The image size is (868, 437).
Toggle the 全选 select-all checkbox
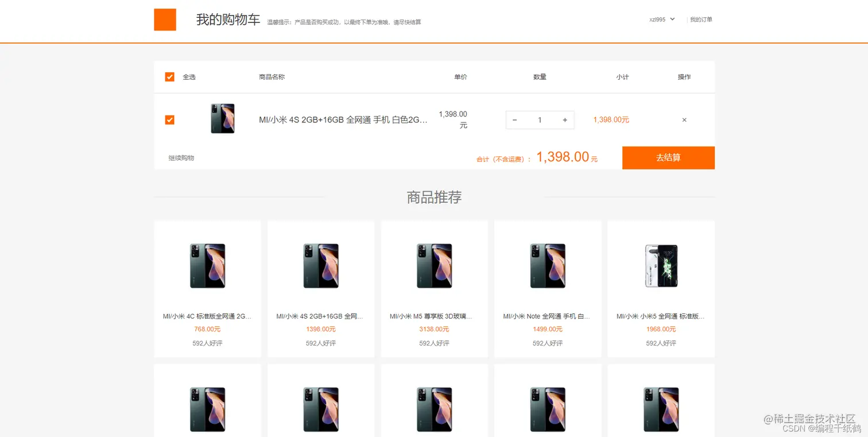click(169, 77)
